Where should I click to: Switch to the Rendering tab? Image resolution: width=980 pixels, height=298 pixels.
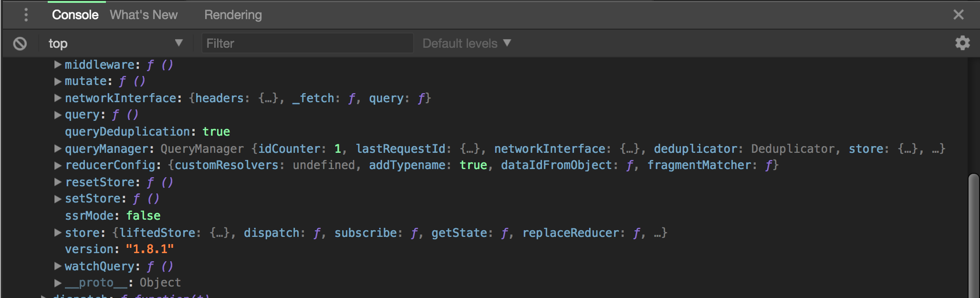pyautogui.click(x=233, y=15)
